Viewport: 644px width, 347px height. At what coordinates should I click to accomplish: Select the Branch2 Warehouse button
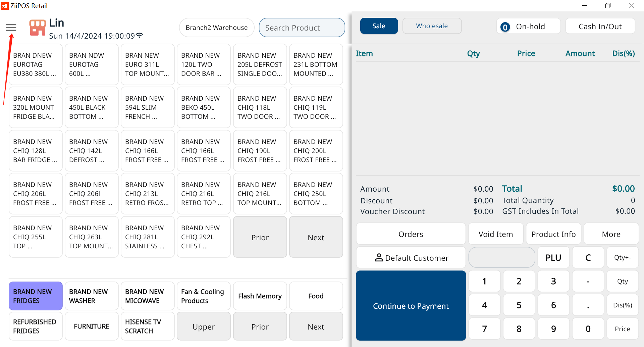click(217, 28)
